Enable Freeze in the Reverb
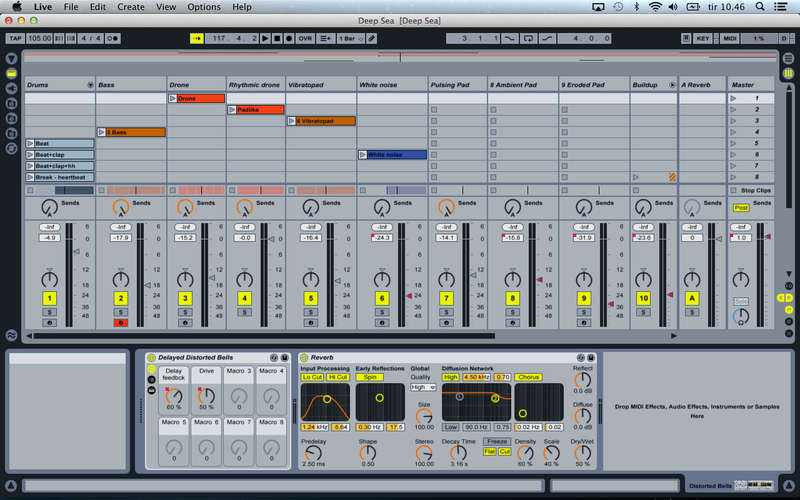Screen dimensions: 800x500 click(x=497, y=441)
